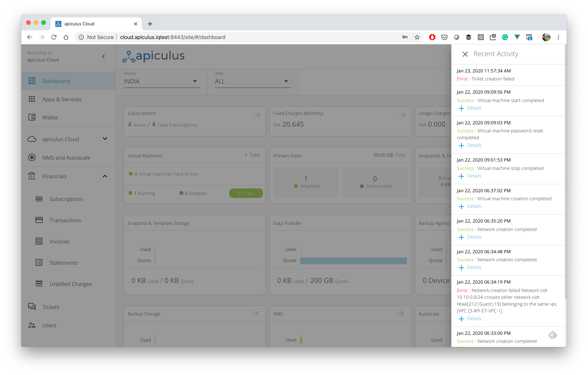Click the 1 Running status text
The height and width of the screenshot is (375, 588).
click(144, 193)
